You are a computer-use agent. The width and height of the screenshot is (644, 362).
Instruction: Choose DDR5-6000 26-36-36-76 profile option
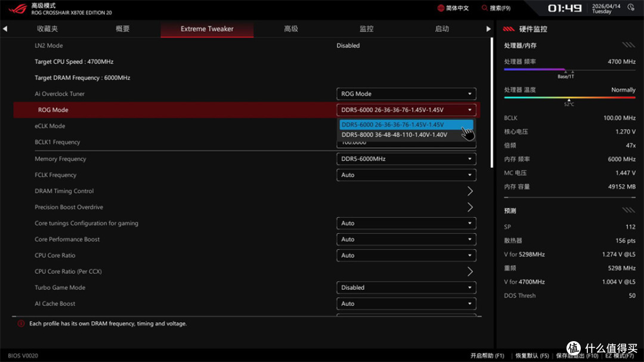coord(406,125)
